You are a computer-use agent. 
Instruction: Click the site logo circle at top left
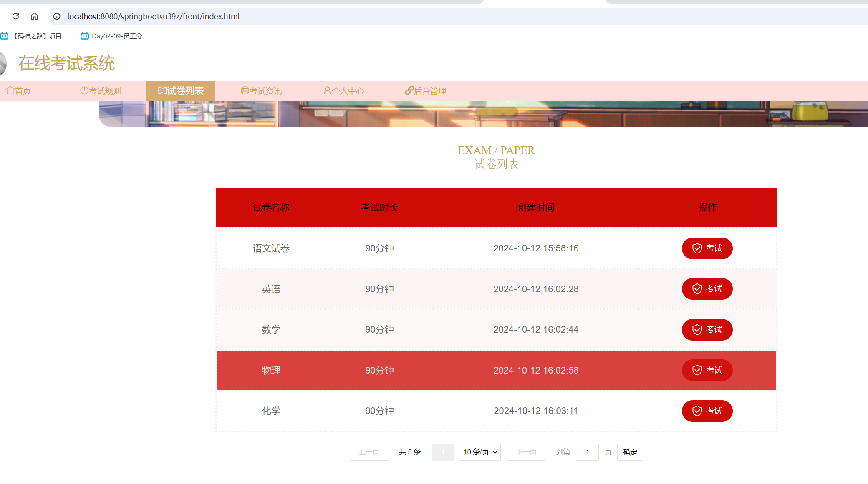[x=3, y=63]
